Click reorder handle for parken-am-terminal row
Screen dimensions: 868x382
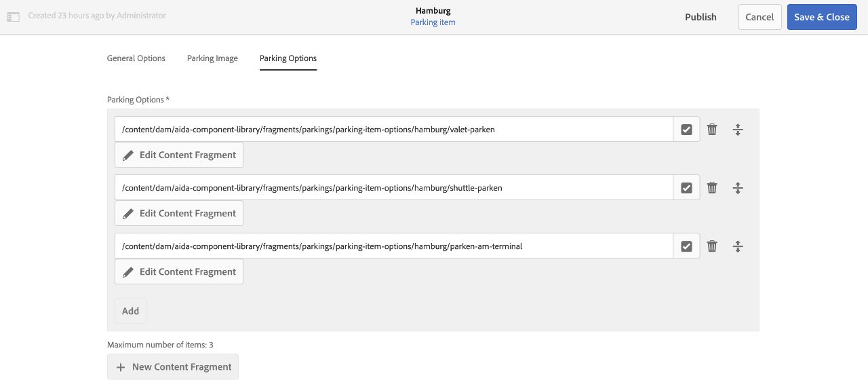point(738,246)
